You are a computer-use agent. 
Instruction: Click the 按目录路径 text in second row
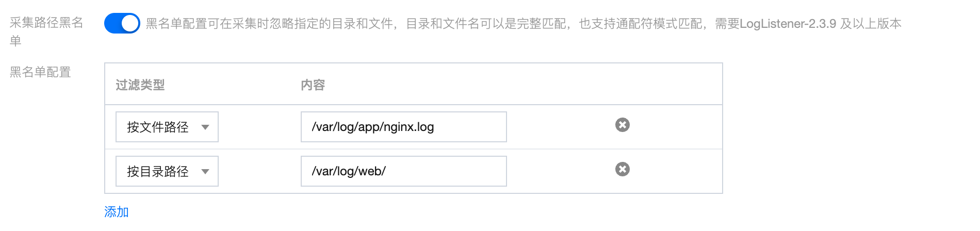tap(158, 172)
